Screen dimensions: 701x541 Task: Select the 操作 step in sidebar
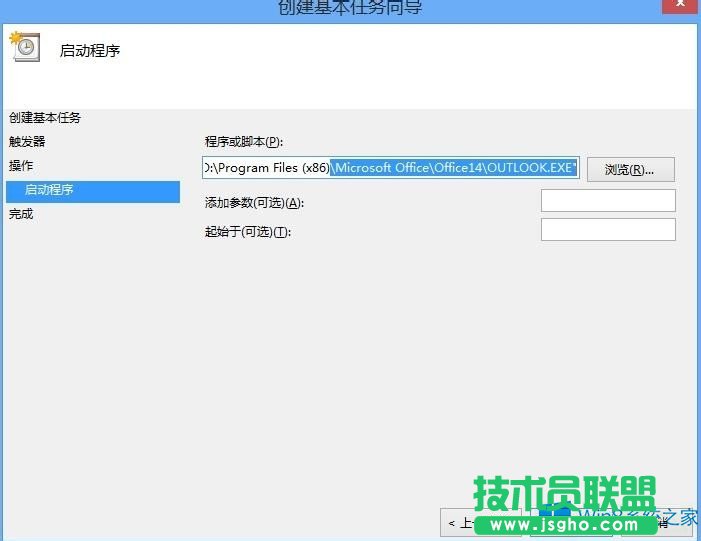click(21, 166)
